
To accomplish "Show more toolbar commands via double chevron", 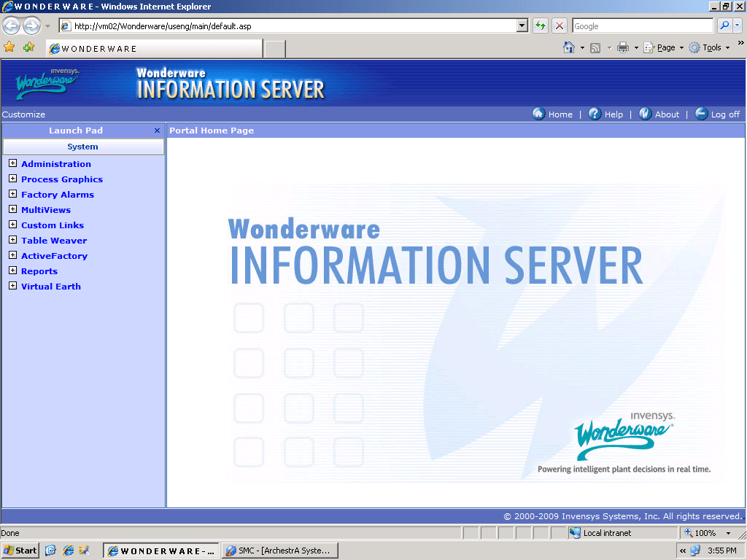I will click(741, 43).
